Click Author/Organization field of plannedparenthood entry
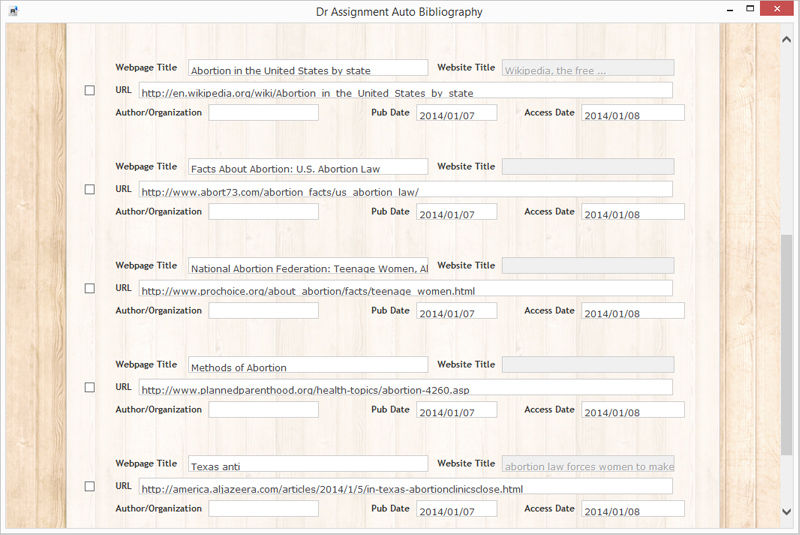 click(x=263, y=410)
